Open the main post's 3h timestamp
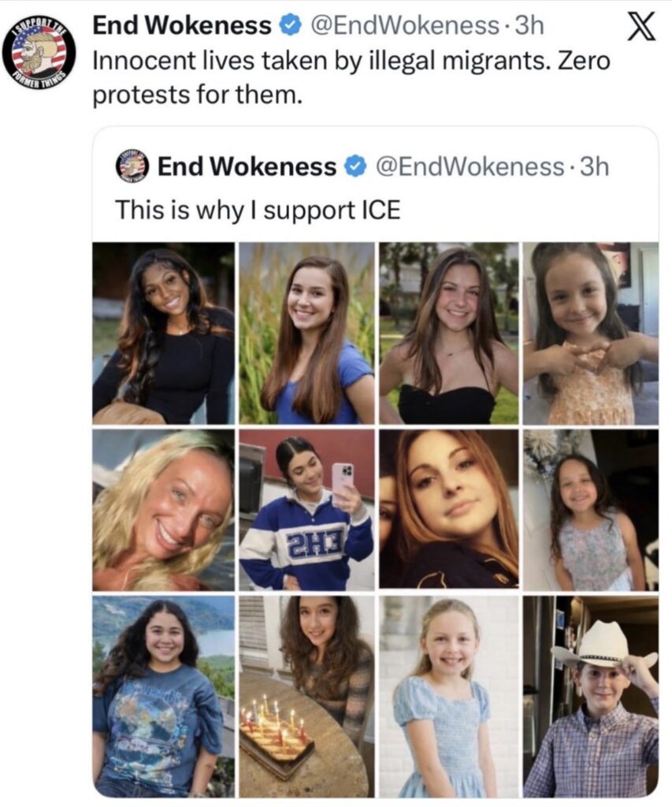This screenshot has width=672, height=807. [x=529, y=25]
